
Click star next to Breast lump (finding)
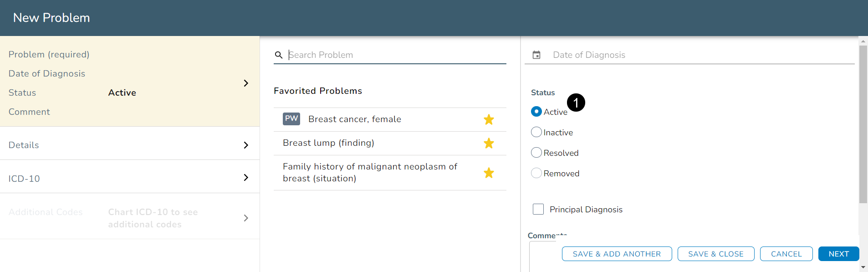(489, 144)
